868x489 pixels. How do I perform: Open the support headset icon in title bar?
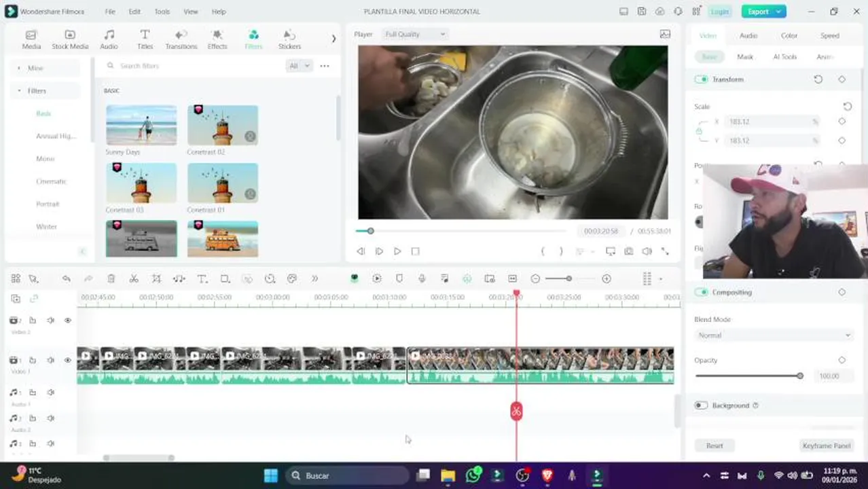click(x=678, y=12)
